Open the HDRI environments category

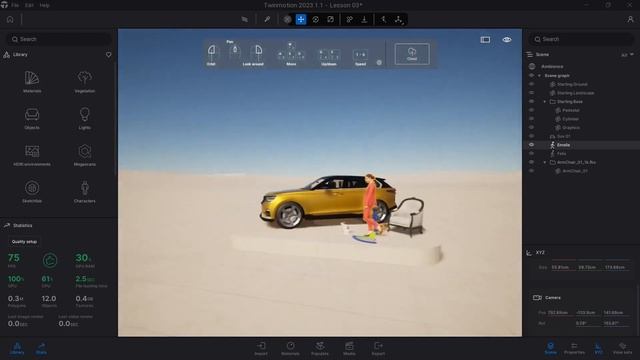pos(32,155)
